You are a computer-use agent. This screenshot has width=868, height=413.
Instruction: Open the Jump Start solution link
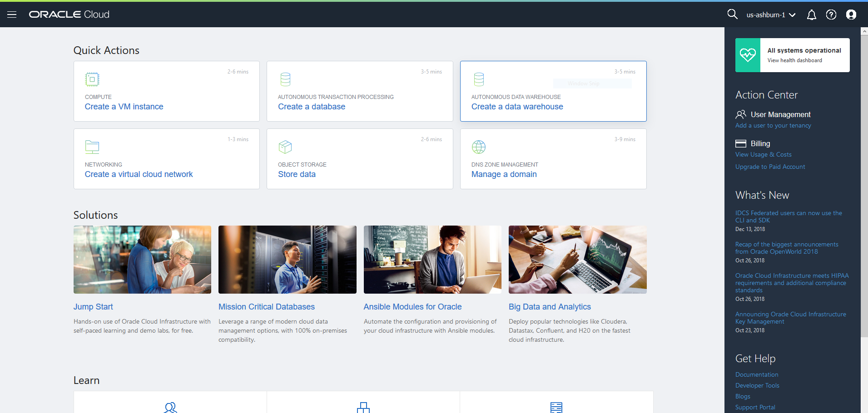pos(93,307)
